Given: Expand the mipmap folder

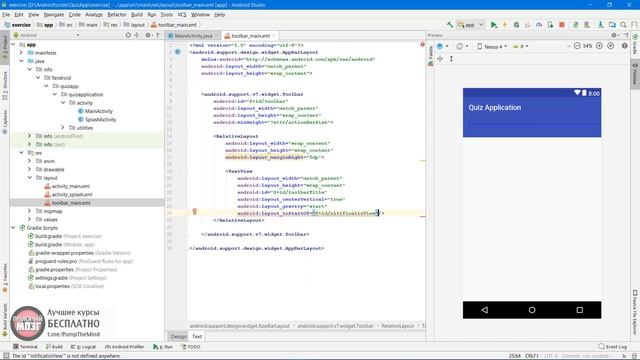Looking at the screenshot, I should tap(29, 211).
